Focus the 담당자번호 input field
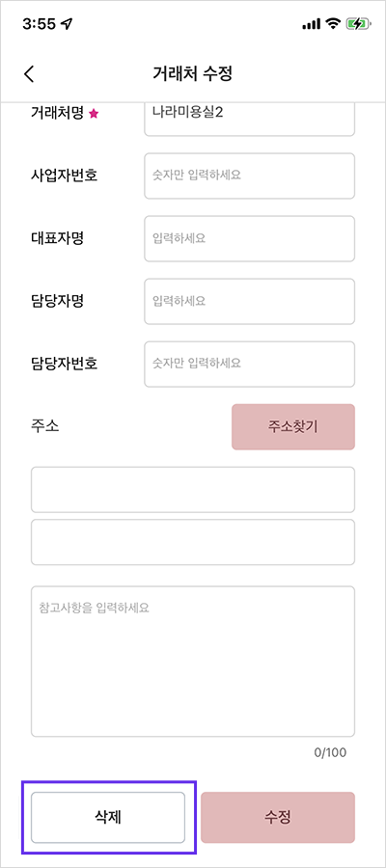Viewport: 386px width, 868px height. [249, 365]
